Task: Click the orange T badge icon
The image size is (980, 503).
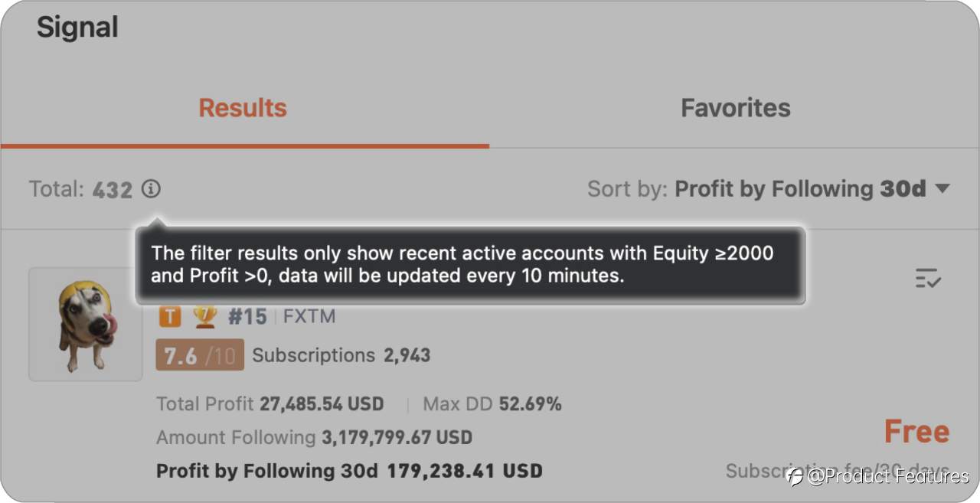Action: (x=168, y=316)
